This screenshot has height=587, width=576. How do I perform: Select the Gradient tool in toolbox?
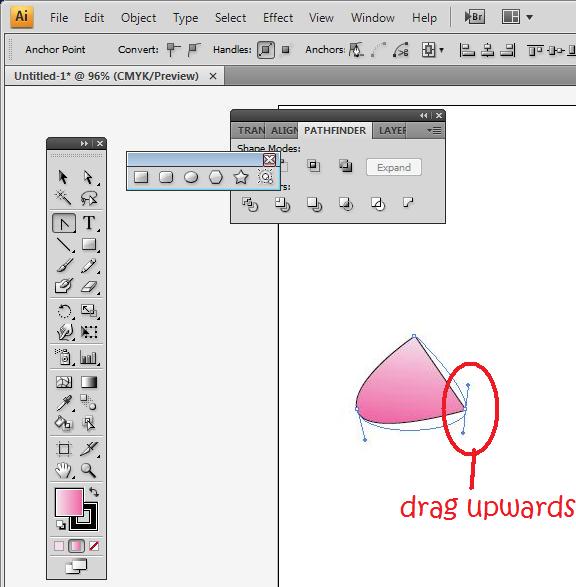(89, 382)
